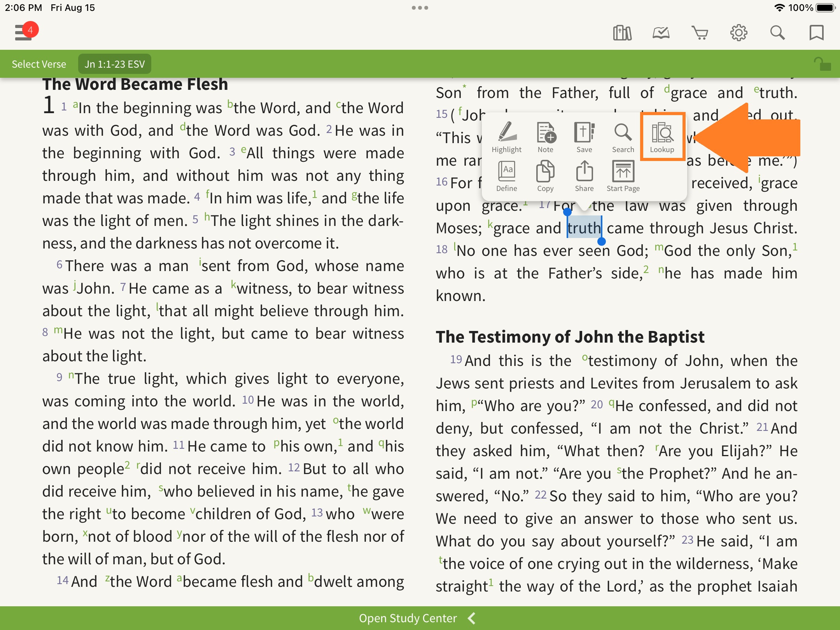
Task: Open the store shopping cart
Action: [x=700, y=33]
